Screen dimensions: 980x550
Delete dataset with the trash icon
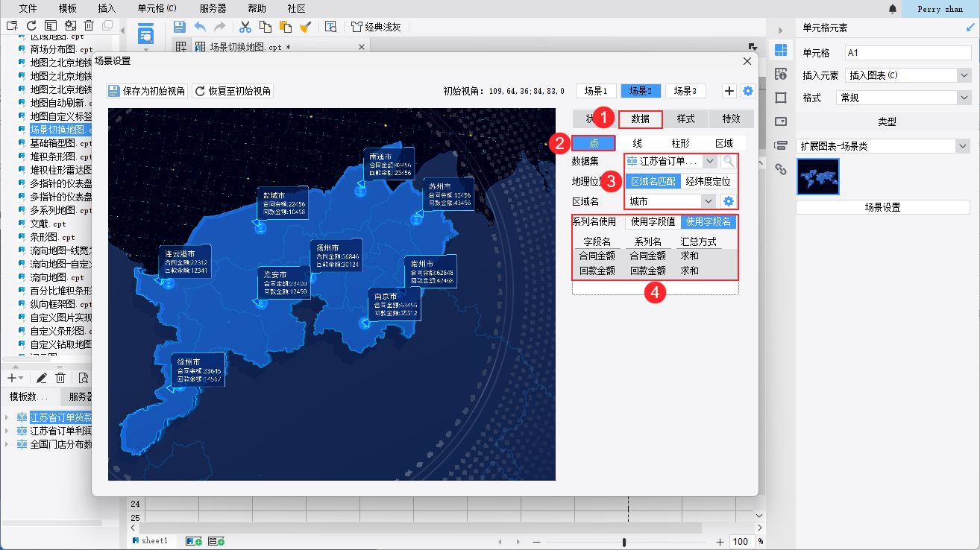coord(60,378)
